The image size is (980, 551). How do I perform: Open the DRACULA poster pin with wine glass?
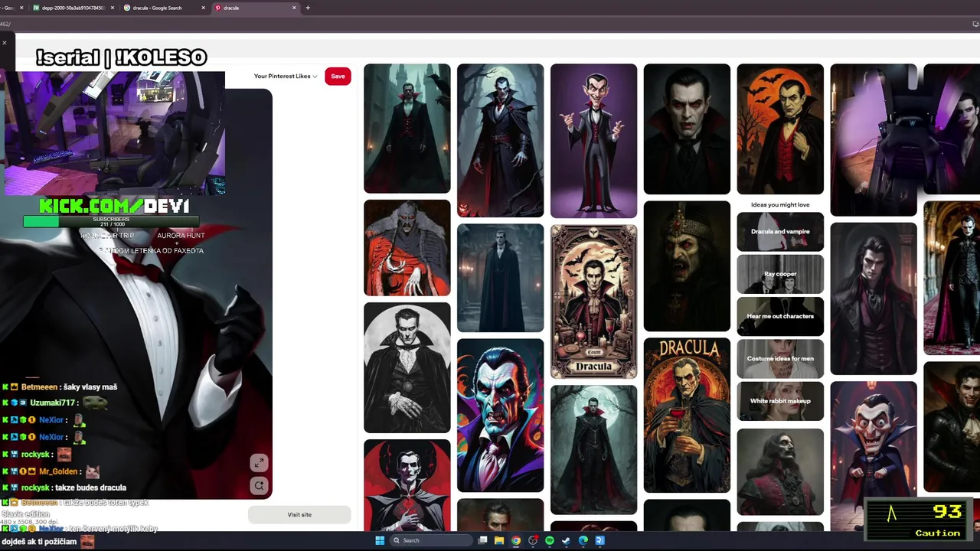tap(687, 416)
